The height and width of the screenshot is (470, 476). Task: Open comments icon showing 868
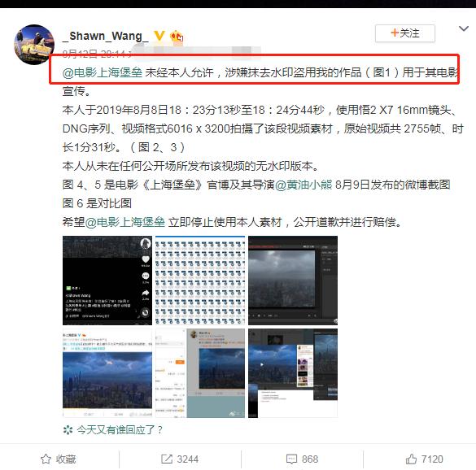(292, 459)
